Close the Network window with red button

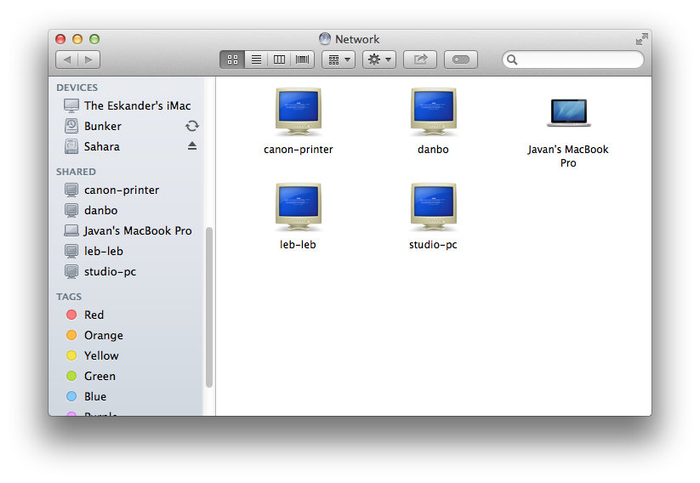[61, 39]
